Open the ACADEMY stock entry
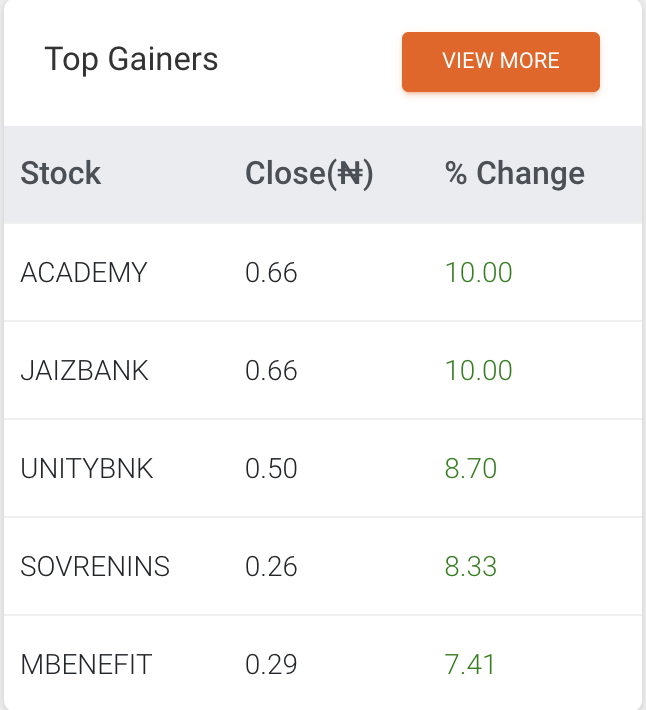The image size is (646, 710). tap(84, 273)
